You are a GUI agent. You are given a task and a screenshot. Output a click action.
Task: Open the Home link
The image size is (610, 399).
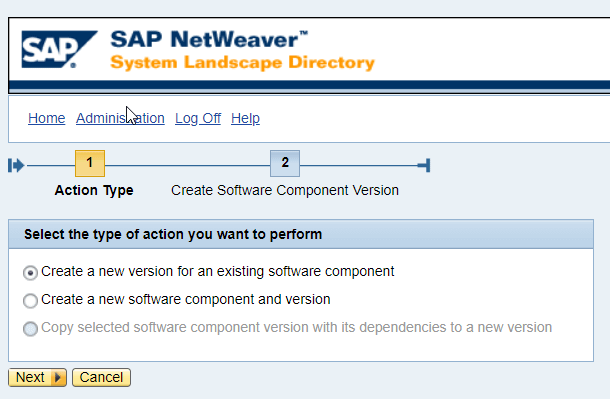coord(47,118)
